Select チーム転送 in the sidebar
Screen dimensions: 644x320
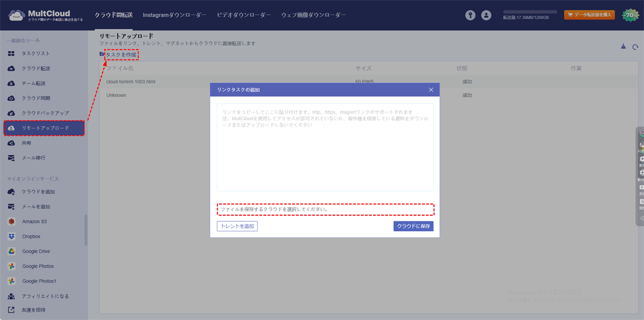coord(33,84)
